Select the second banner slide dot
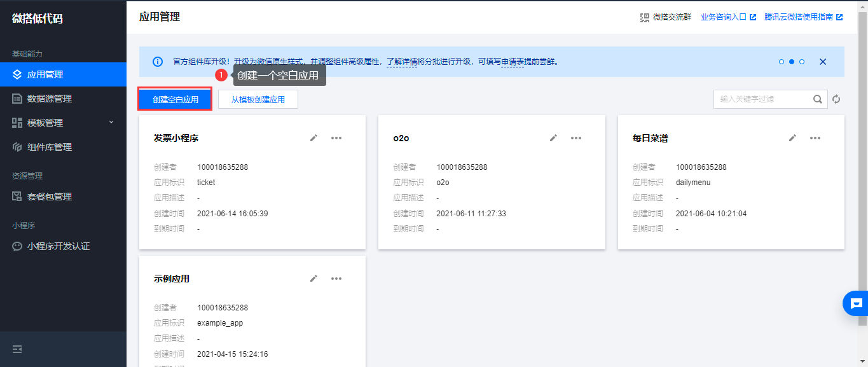 click(792, 62)
